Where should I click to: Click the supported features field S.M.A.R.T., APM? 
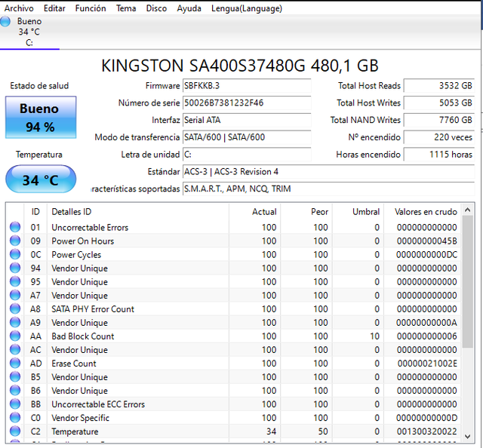329,189
